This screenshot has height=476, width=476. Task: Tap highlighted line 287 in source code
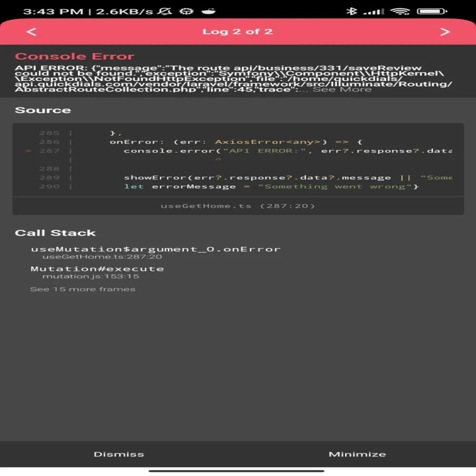click(286, 151)
